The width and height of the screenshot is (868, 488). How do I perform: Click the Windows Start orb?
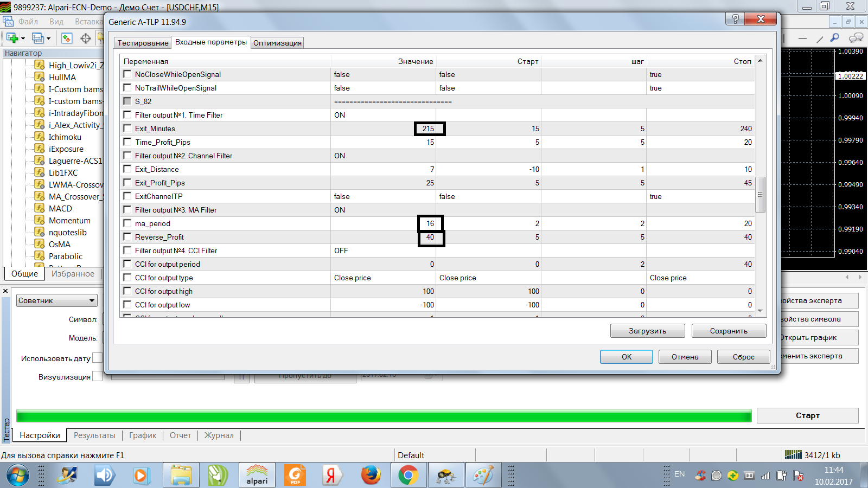[18, 476]
